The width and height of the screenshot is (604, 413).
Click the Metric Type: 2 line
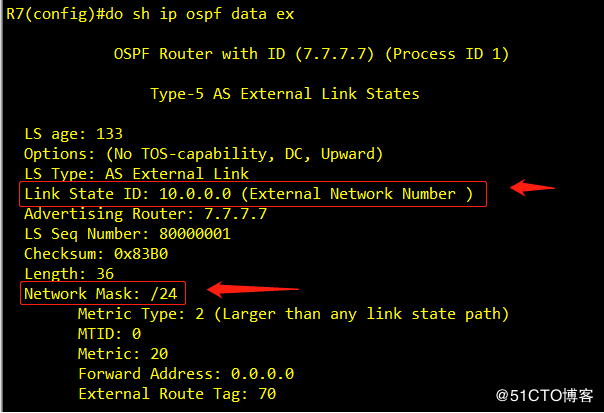click(293, 314)
